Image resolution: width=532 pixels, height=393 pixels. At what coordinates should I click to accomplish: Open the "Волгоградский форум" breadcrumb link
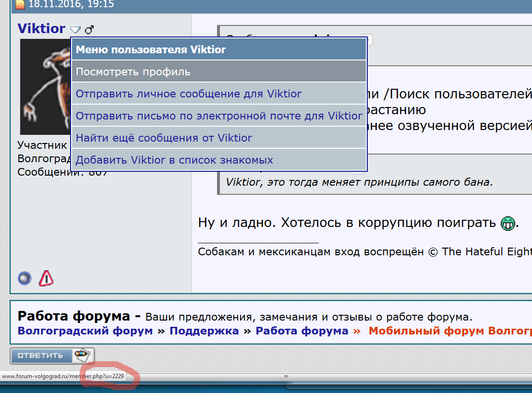coord(85,331)
